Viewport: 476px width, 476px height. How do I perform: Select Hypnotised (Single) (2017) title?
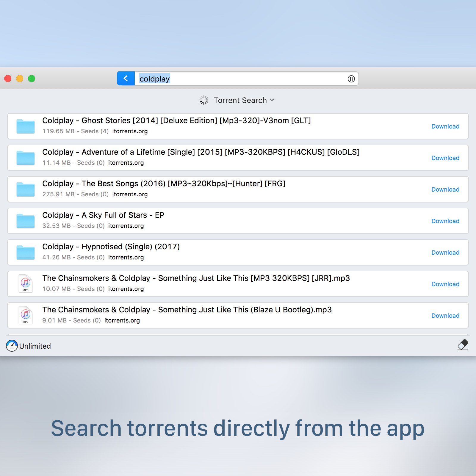point(111,247)
